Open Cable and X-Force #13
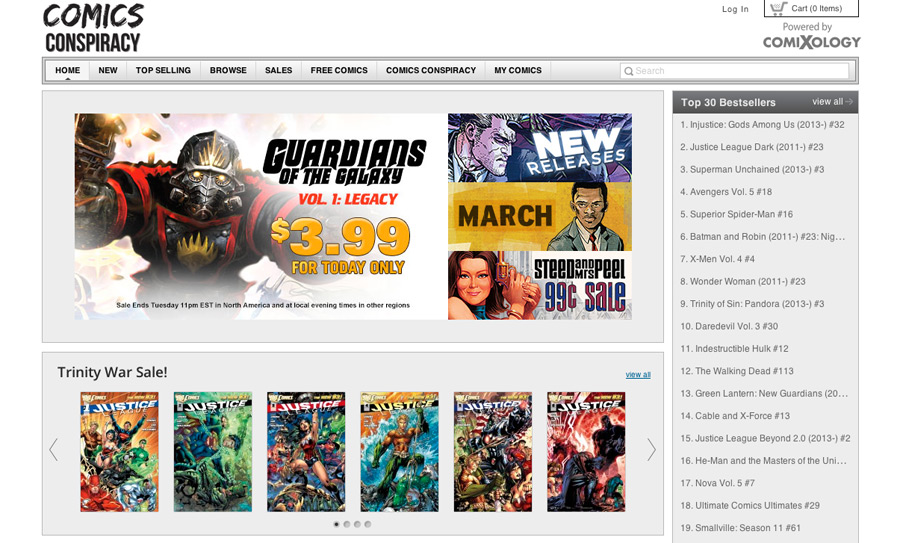Screen dimensions: 900x543 [735, 416]
